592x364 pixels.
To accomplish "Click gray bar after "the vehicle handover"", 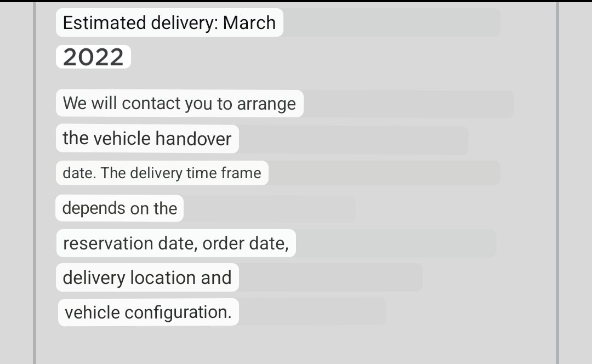I will click(x=354, y=140).
